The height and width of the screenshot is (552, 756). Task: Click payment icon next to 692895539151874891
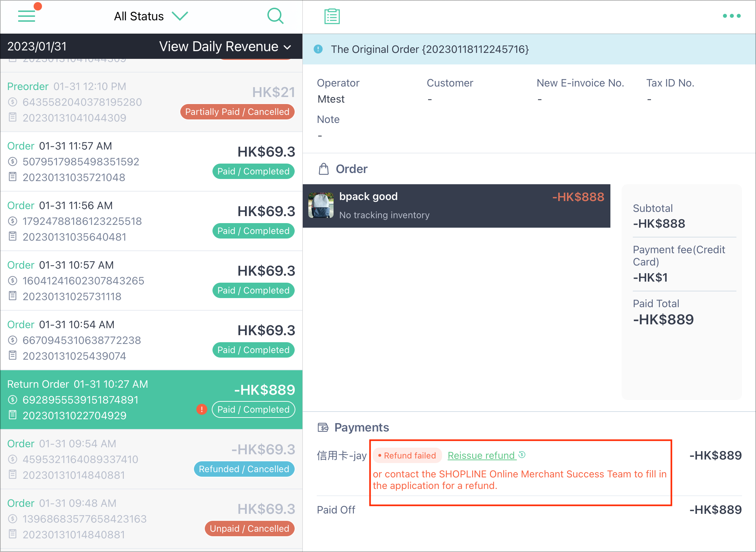13,400
